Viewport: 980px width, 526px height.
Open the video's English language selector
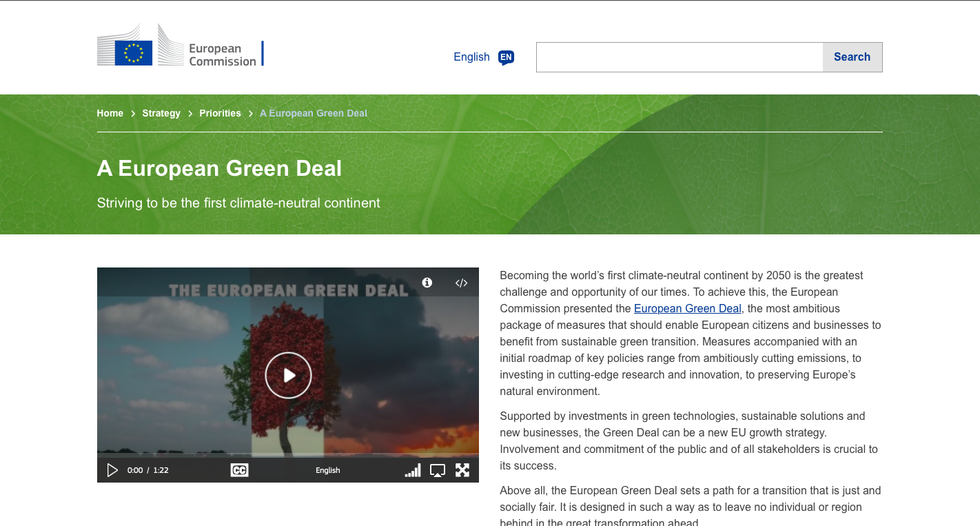pos(328,470)
